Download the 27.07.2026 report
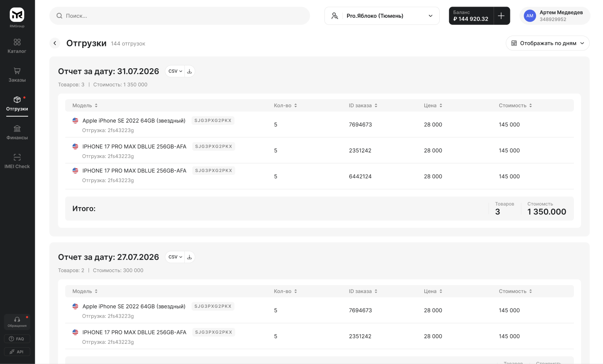Image resolution: width=603 pixels, height=364 pixels. [x=189, y=257]
